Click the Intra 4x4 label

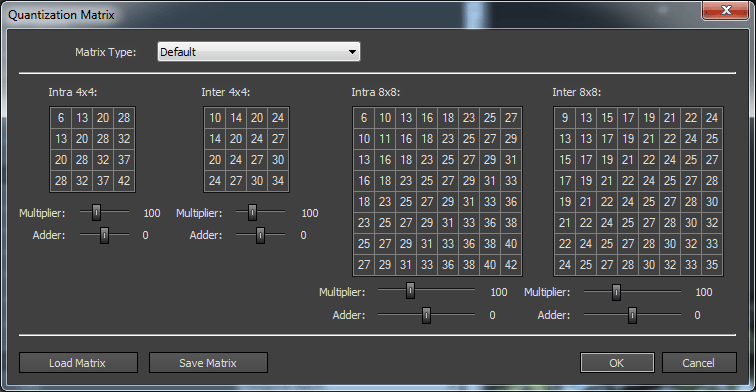pos(73,92)
